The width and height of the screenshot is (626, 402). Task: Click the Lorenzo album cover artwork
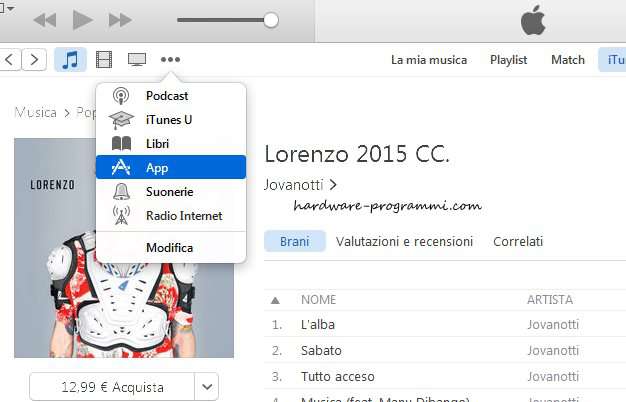(x=124, y=248)
